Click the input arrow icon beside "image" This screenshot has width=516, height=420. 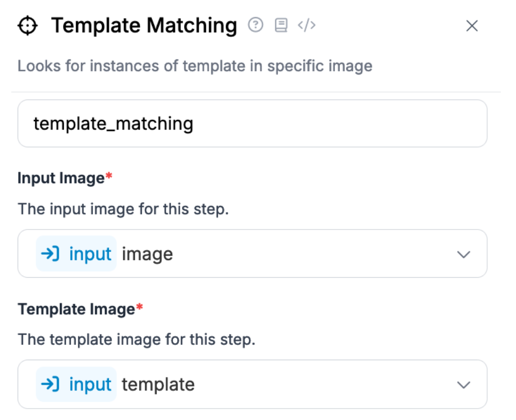[x=50, y=254]
